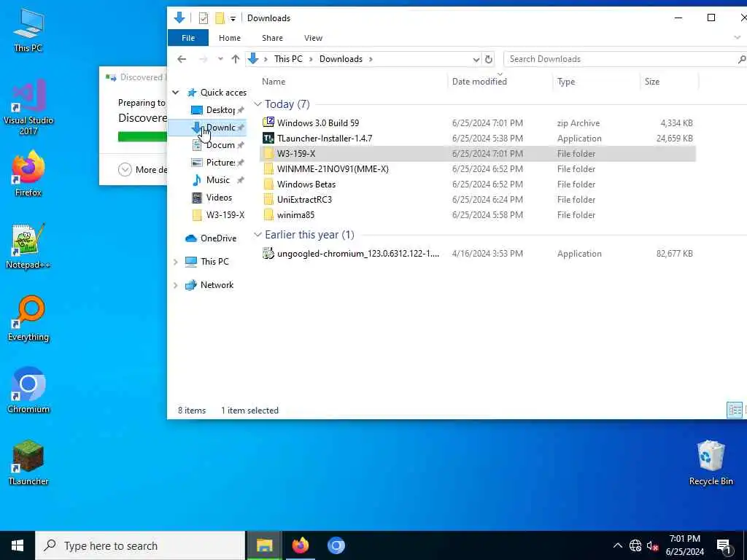Open the W3-159-X shortcut in the navigation pane

click(x=217, y=215)
